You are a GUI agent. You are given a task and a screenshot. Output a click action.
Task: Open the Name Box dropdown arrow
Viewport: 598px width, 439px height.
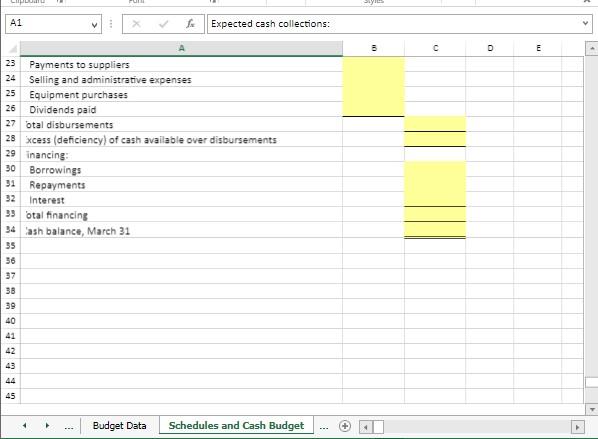point(94,25)
